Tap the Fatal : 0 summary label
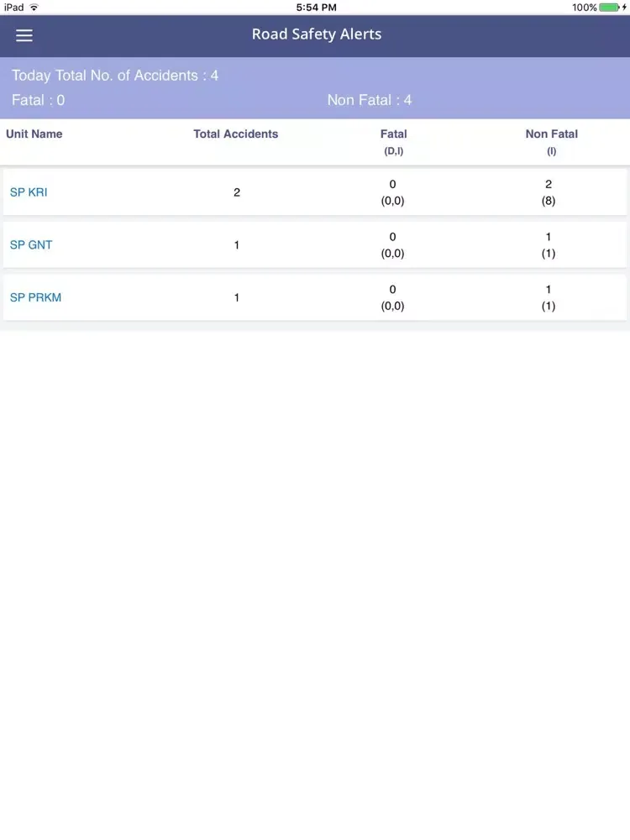The height and width of the screenshot is (840, 630). pyautogui.click(x=39, y=100)
